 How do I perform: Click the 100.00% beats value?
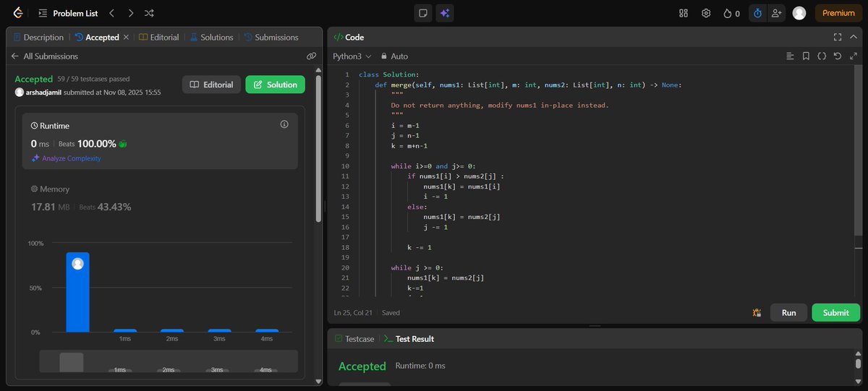click(97, 144)
